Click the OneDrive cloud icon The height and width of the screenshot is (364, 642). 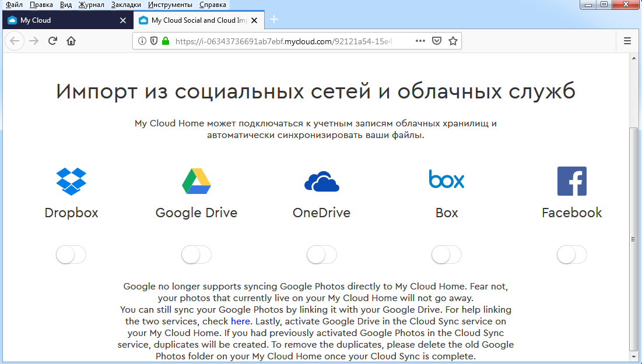point(321,181)
